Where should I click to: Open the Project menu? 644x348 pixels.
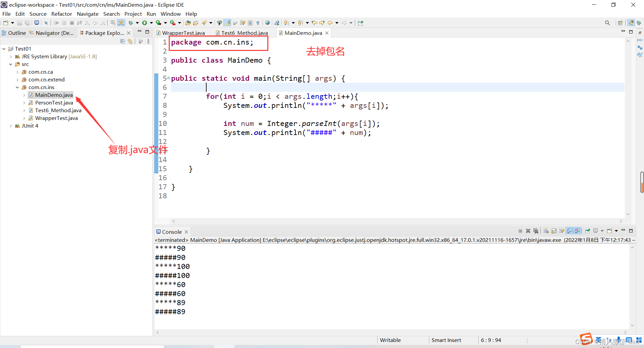tap(133, 14)
